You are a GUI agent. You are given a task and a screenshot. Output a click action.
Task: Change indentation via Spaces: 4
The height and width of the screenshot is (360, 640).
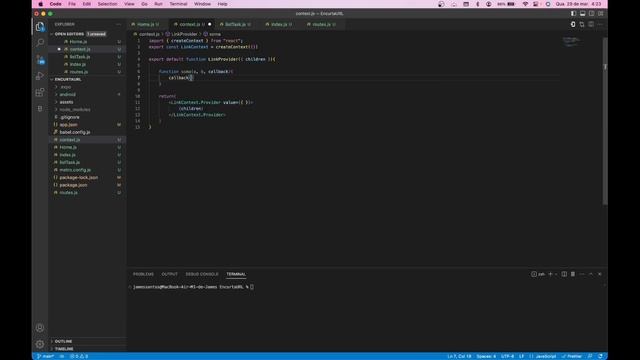pyautogui.click(x=486, y=356)
